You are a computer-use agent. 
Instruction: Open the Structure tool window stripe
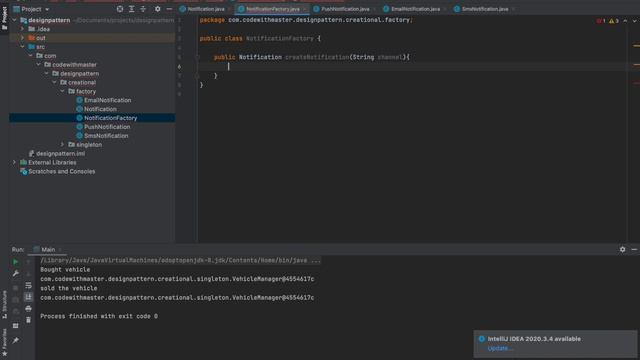point(4,305)
